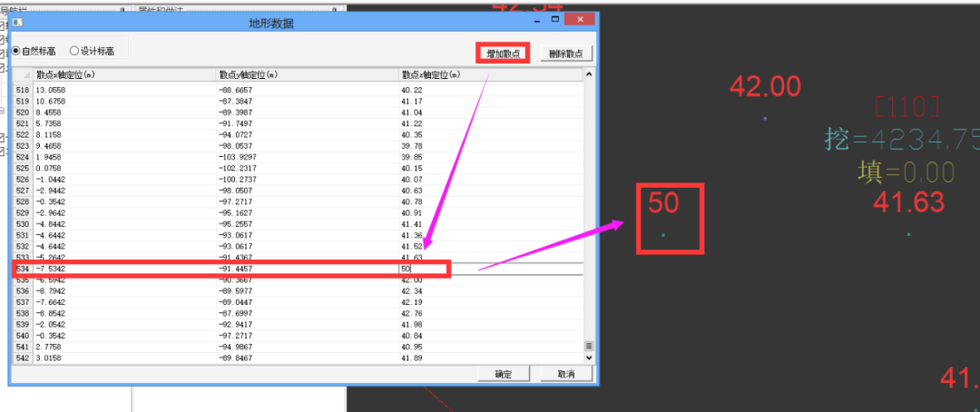Click the table corner select-all cell
Image resolution: width=980 pixels, height=412 pixels.
[23, 74]
